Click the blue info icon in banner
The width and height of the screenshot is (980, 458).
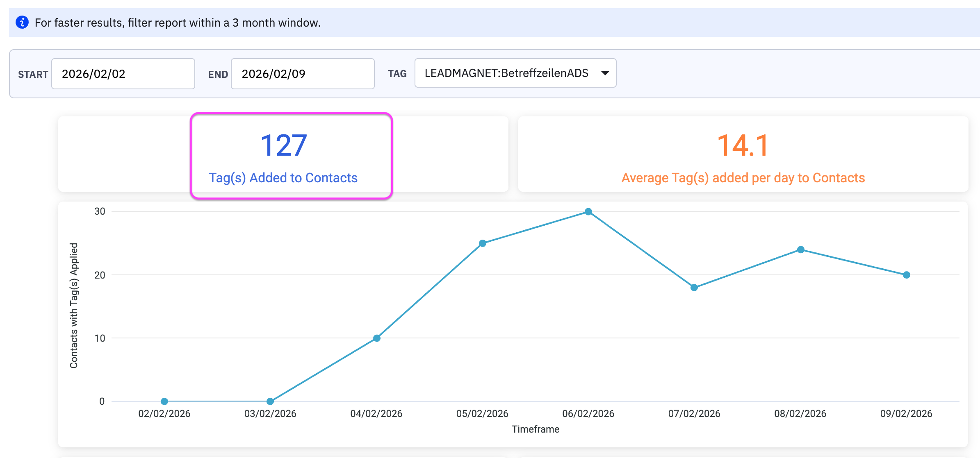22,22
